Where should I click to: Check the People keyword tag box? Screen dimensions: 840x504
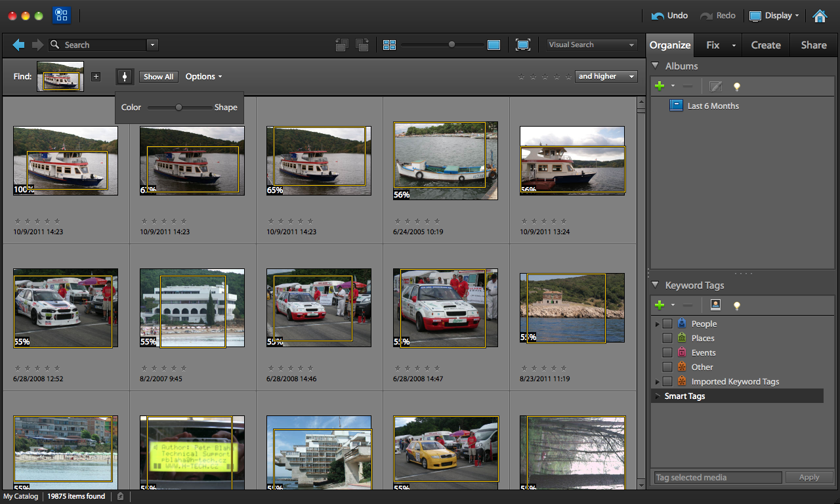point(667,324)
